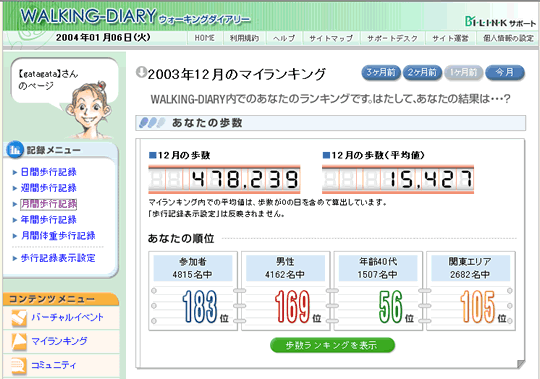Click the 478,239 step counter
Screen dimensions: 540x379
click(x=224, y=179)
